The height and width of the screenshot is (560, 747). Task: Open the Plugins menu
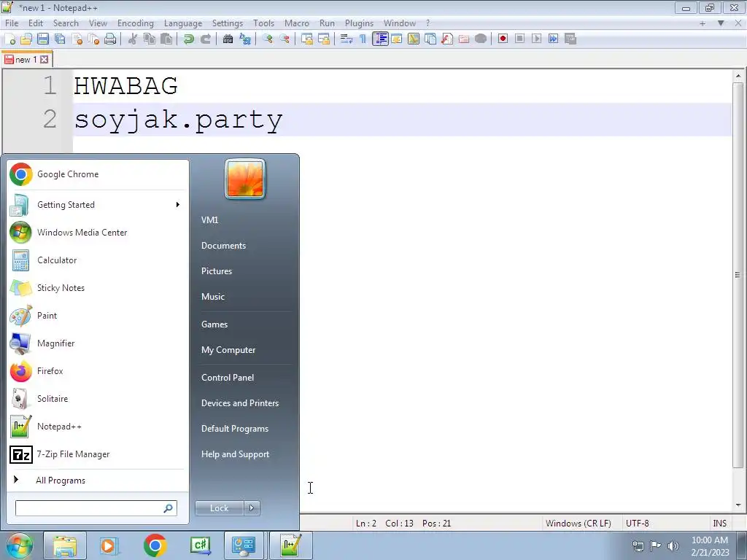pos(359,23)
